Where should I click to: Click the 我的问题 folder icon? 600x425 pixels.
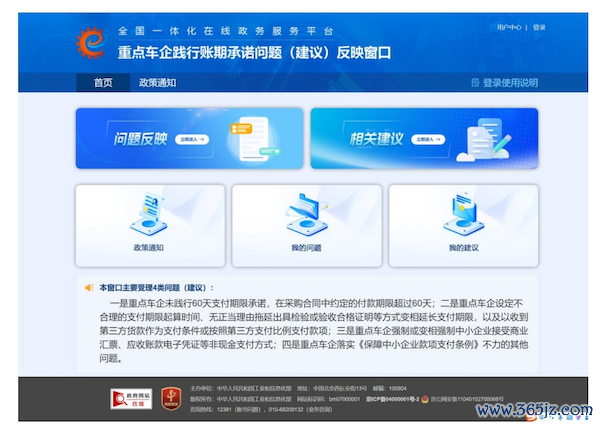click(x=307, y=214)
